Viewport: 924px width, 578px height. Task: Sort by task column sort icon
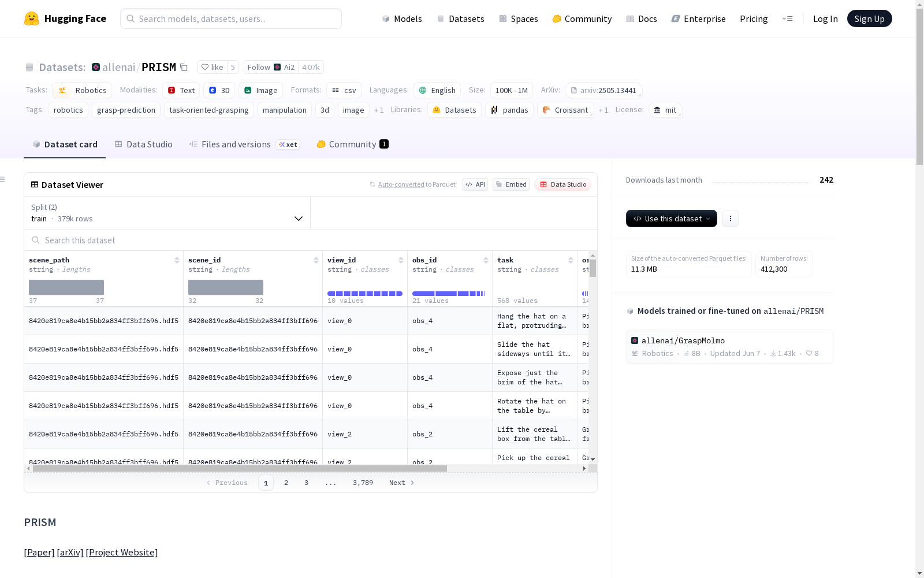coord(571,260)
